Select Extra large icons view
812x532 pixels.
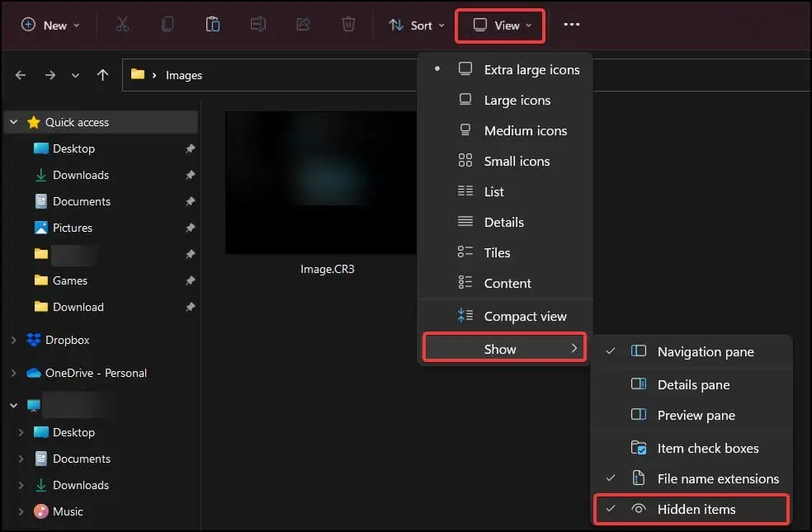coord(505,69)
